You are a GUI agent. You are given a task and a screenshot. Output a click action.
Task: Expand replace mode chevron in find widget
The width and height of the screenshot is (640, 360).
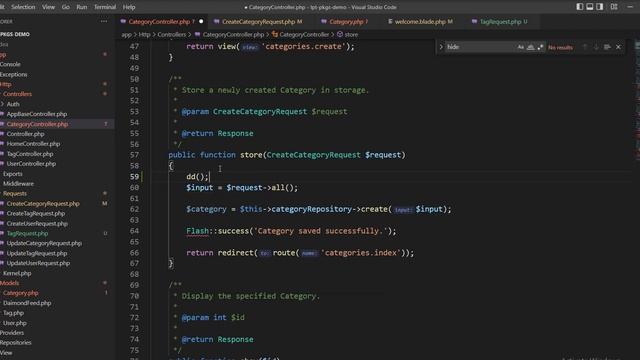pos(441,47)
